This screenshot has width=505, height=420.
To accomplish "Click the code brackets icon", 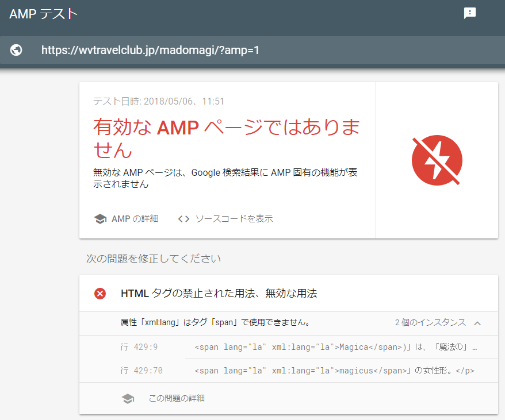I will tap(183, 219).
